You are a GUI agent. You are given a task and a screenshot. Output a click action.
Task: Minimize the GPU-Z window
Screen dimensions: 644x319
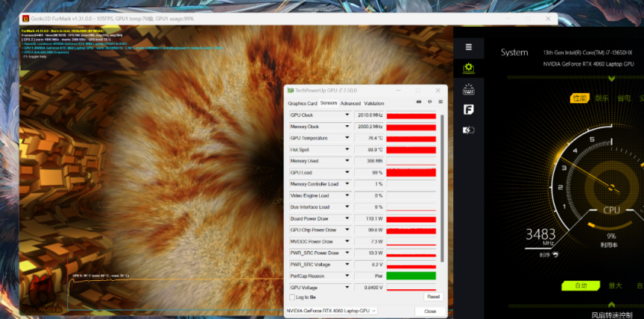point(397,90)
